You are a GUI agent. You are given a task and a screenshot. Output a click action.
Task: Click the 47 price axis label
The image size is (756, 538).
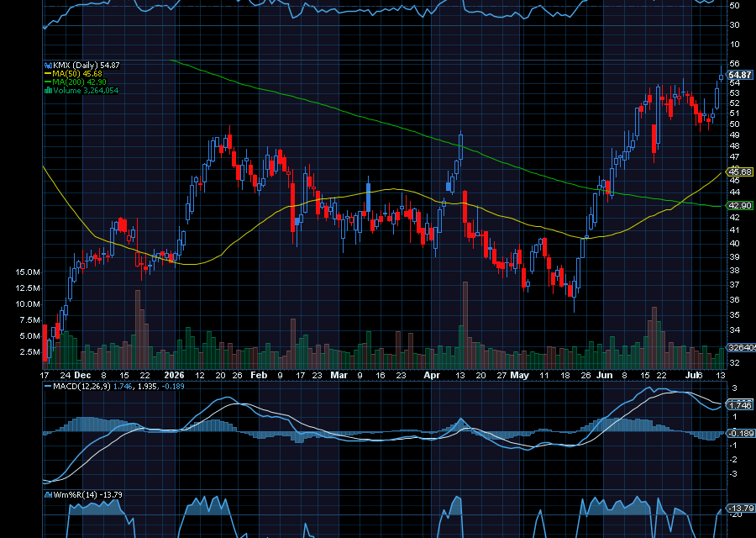click(734, 157)
